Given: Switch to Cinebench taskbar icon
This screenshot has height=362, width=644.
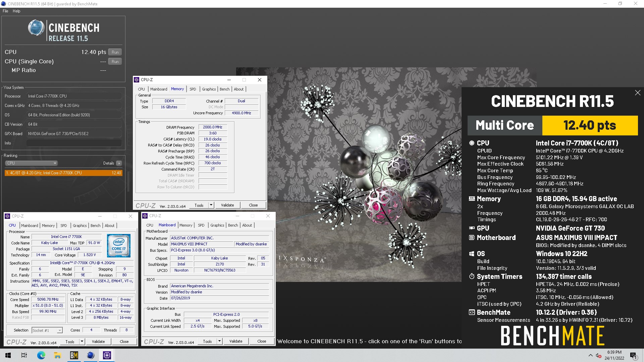Looking at the screenshot, I should tap(91, 355).
